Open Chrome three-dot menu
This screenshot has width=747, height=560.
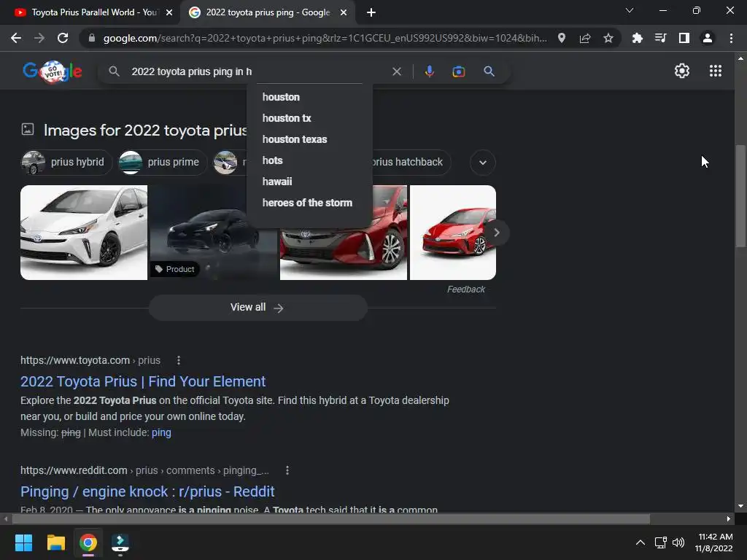731,38
